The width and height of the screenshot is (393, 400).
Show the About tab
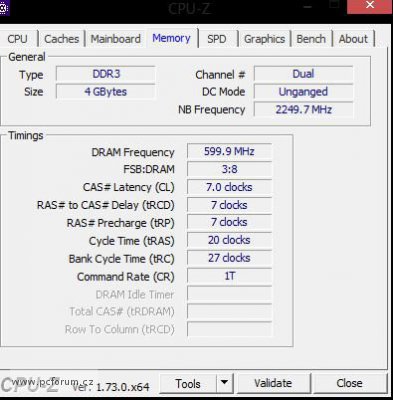[353, 39]
